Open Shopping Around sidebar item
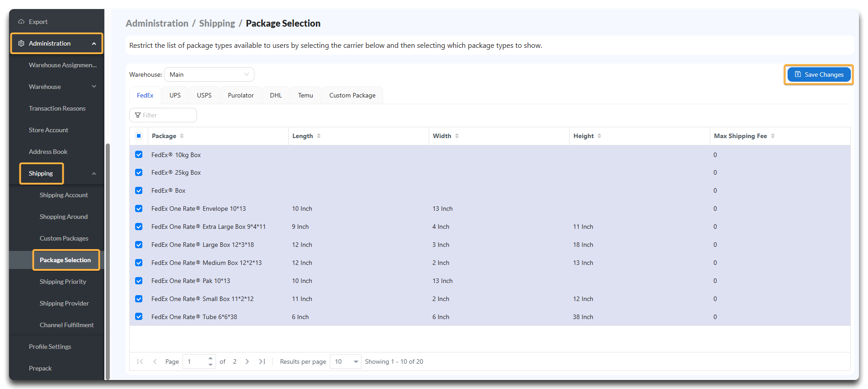This screenshot has height=389, width=868. [64, 217]
